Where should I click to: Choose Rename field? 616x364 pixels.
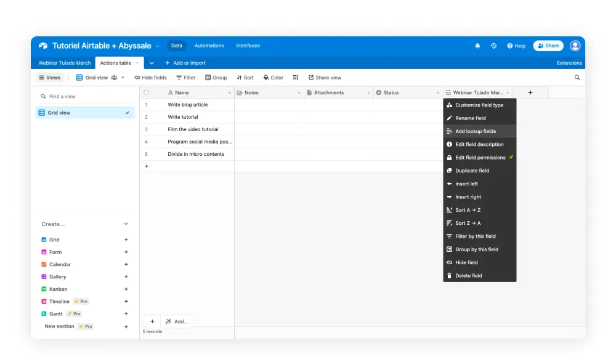(480, 118)
